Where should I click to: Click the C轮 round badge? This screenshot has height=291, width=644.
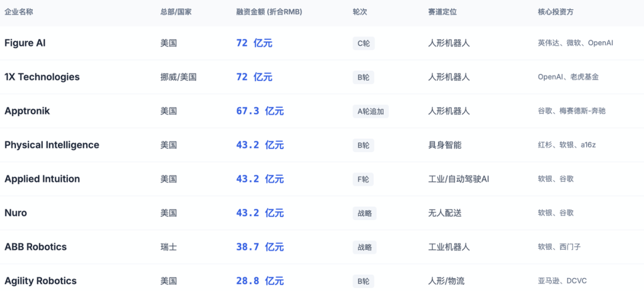[x=364, y=43]
